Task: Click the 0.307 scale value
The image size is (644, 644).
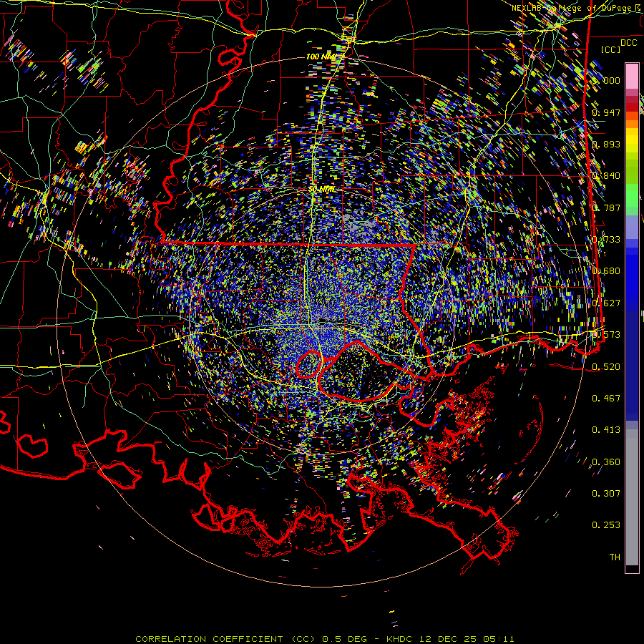Action: click(606, 494)
